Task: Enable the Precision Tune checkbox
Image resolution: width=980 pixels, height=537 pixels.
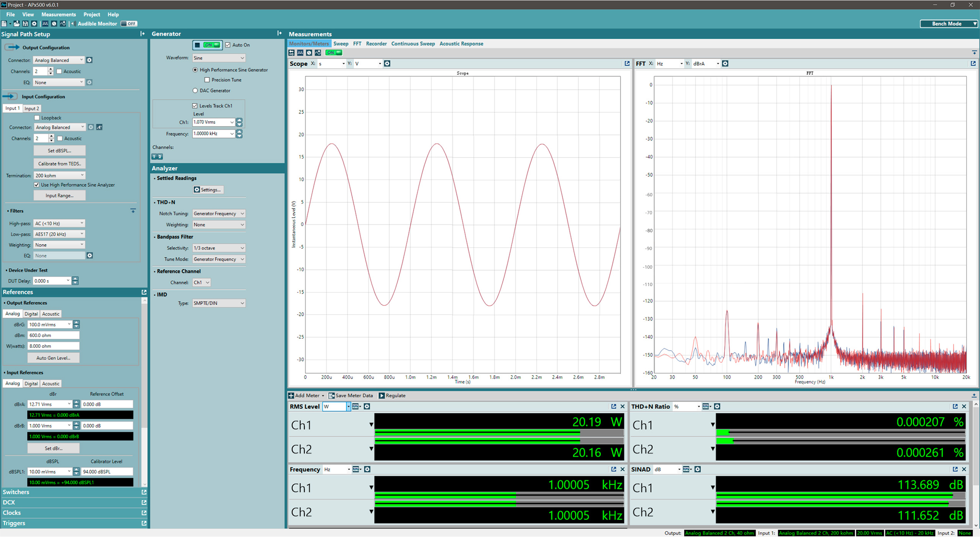Action: (x=207, y=80)
